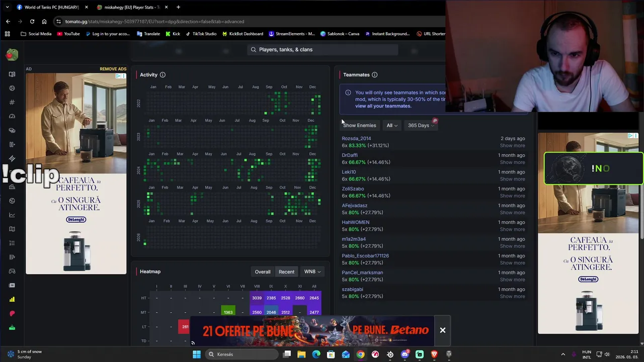Open the news card icon in sidebar
Image resolution: width=644 pixels, height=362 pixels.
[12, 285]
